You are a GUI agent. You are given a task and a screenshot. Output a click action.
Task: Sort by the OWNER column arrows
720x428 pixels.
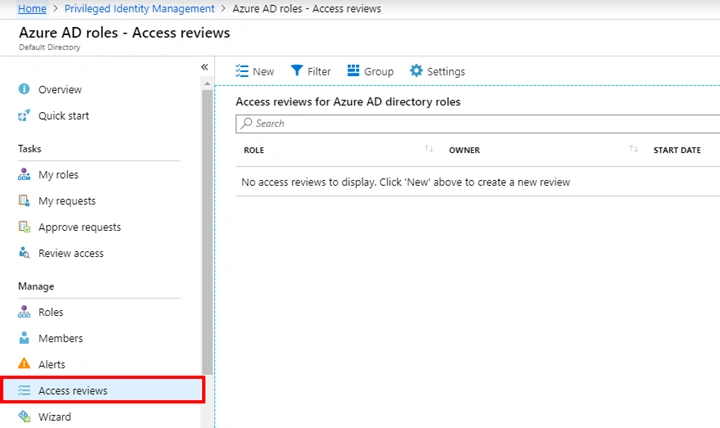[x=634, y=149]
